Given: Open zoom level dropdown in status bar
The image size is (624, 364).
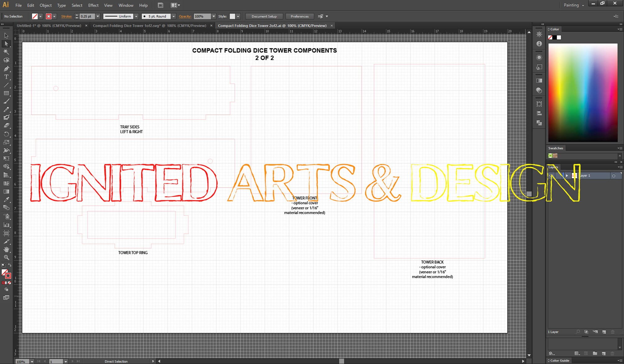Looking at the screenshot, I should [32, 362].
